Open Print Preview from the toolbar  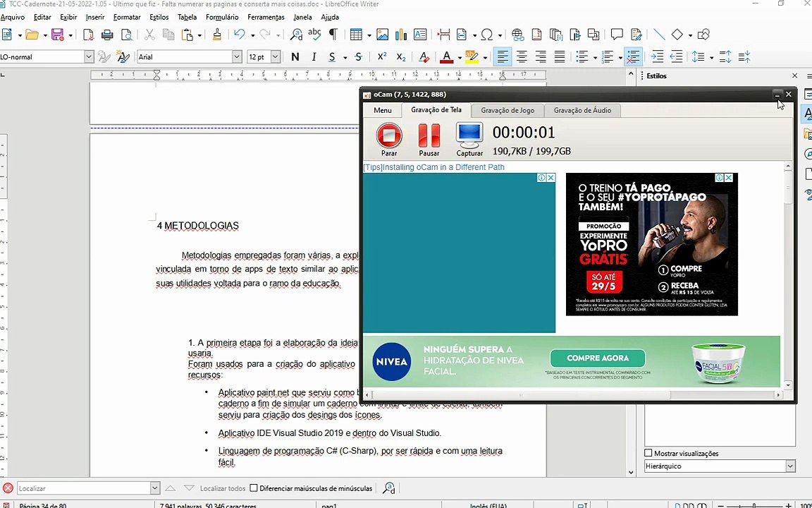[x=126, y=35]
